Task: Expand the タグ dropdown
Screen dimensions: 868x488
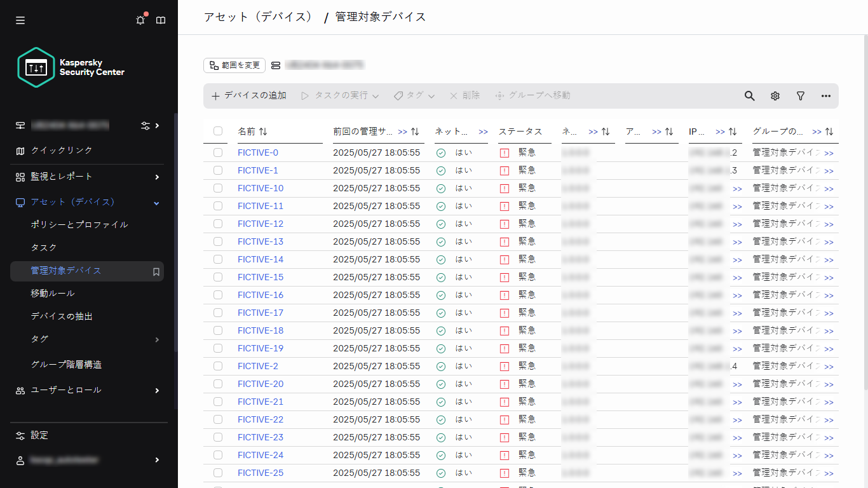Action: (x=413, y=95)
